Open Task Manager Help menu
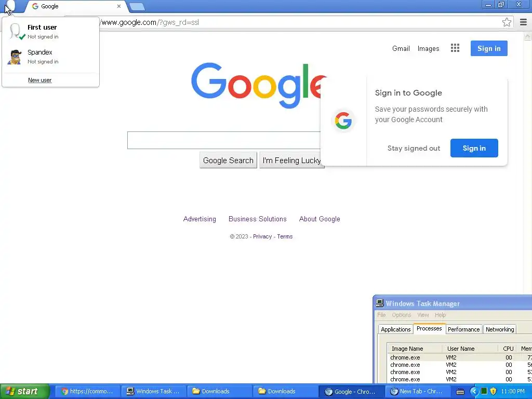The width and height of the screenshot is (532, 399). point(440,315)
